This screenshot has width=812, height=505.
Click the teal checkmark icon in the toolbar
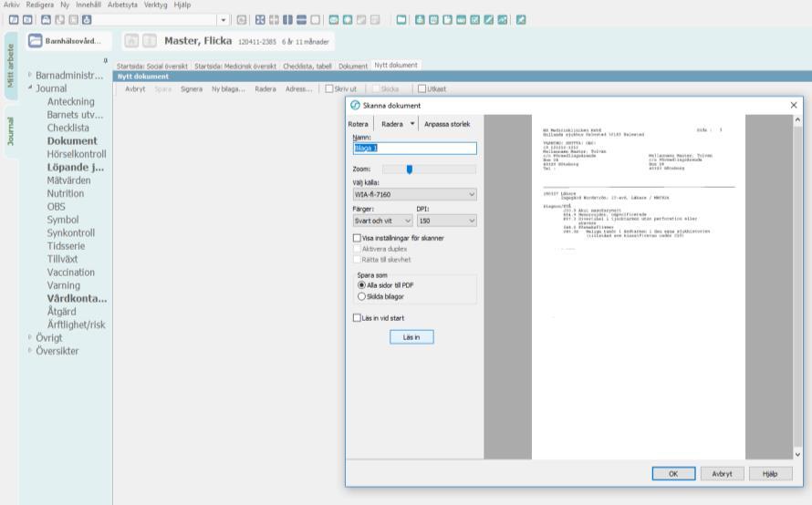474,20
